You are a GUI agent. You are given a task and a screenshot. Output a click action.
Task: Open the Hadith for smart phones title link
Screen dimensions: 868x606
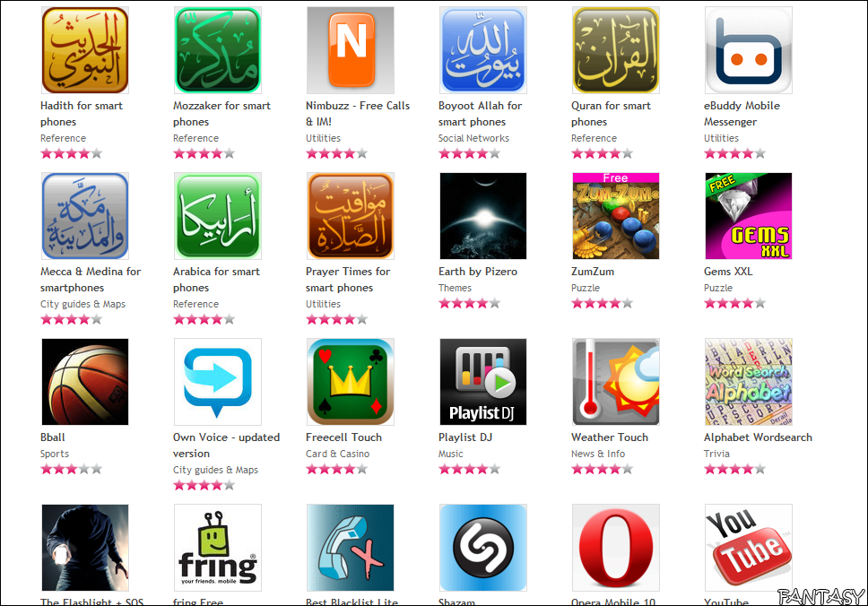click(82, 114)
